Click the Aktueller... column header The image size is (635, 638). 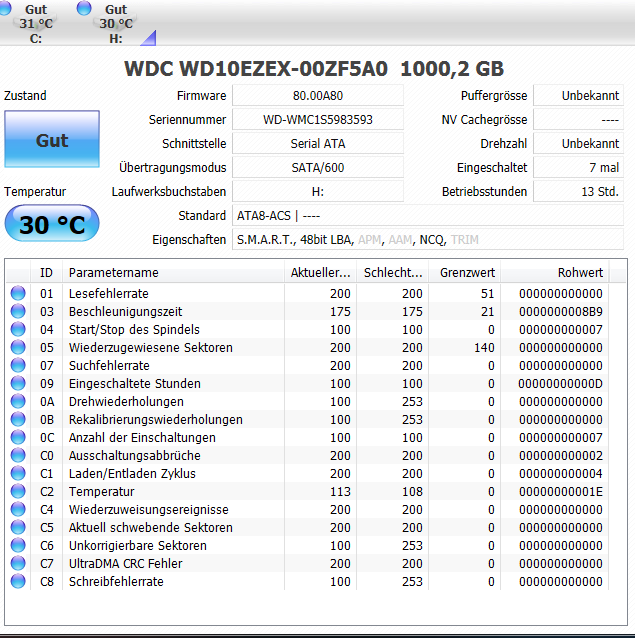click(321, 273)
